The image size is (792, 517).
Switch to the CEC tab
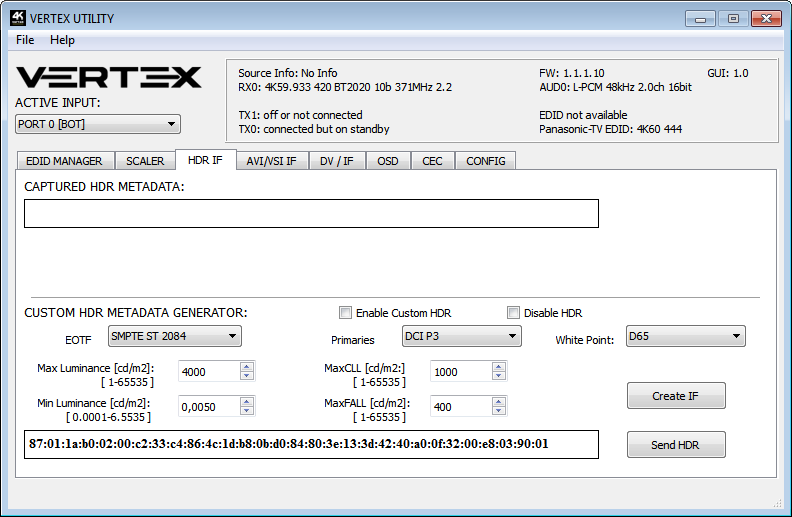click(x=432, y=161)
